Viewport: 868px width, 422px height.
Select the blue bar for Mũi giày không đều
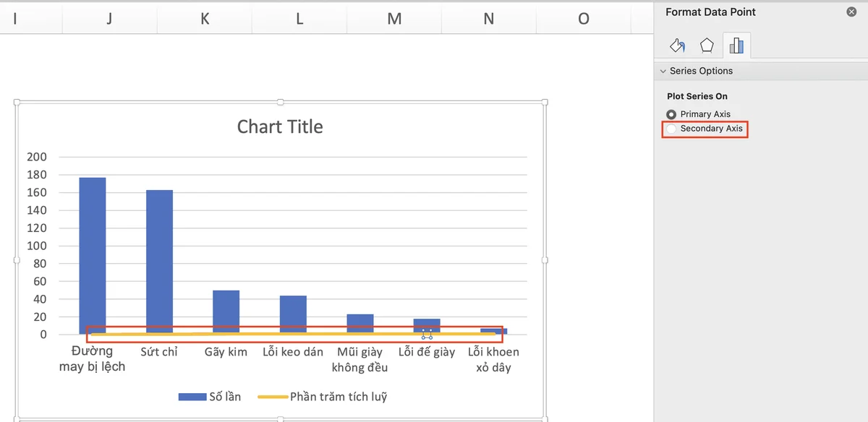[x=360, y=323]
